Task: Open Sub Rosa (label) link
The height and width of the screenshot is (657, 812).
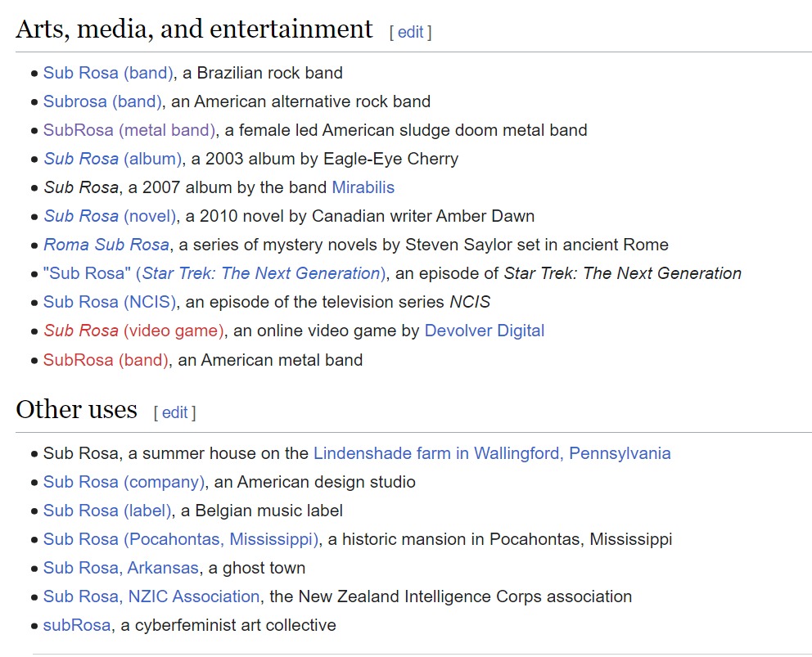Action: tap(107, 511)
